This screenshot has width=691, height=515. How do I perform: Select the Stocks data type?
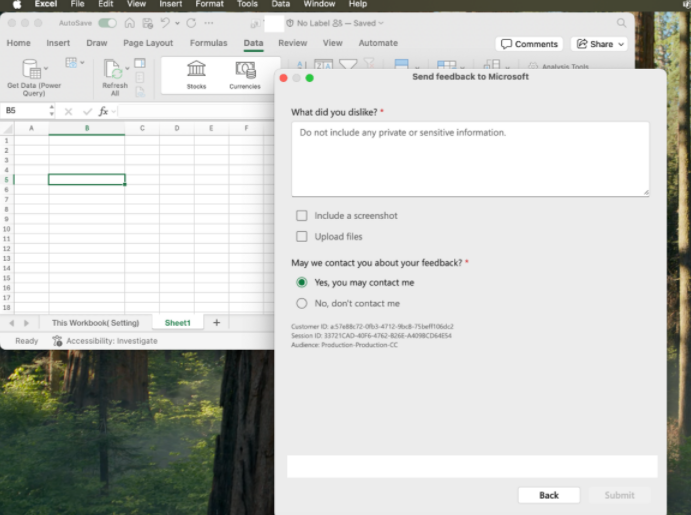(196, 74)
